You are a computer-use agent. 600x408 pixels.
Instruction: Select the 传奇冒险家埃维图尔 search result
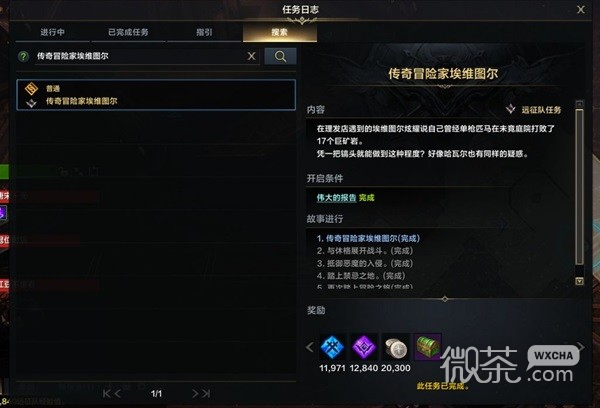[156, 95]
